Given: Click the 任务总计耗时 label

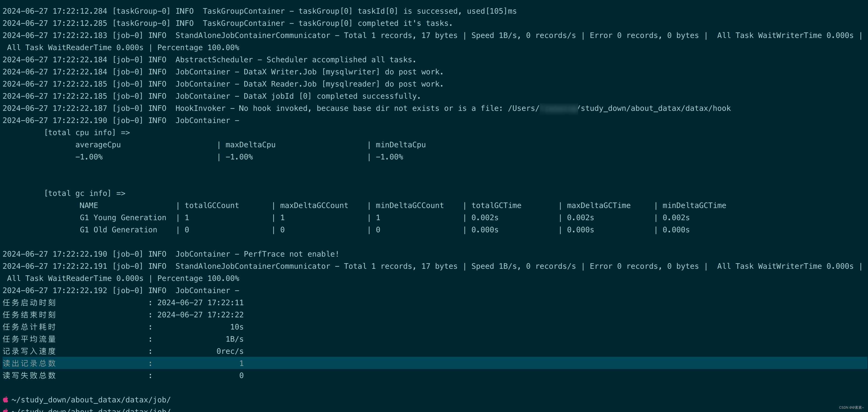Looking at the screenshot, I should click(29, 327).
